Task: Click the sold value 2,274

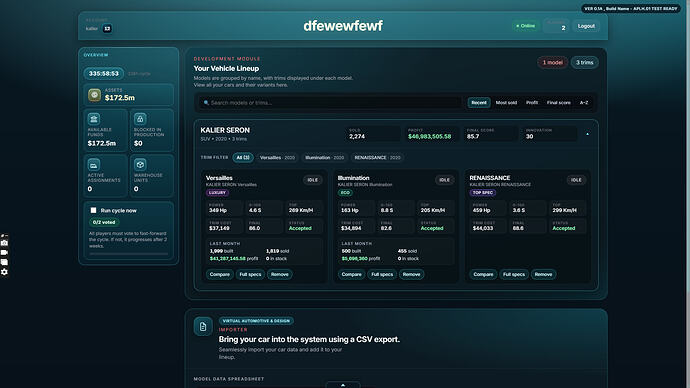Action: (357, 136)
